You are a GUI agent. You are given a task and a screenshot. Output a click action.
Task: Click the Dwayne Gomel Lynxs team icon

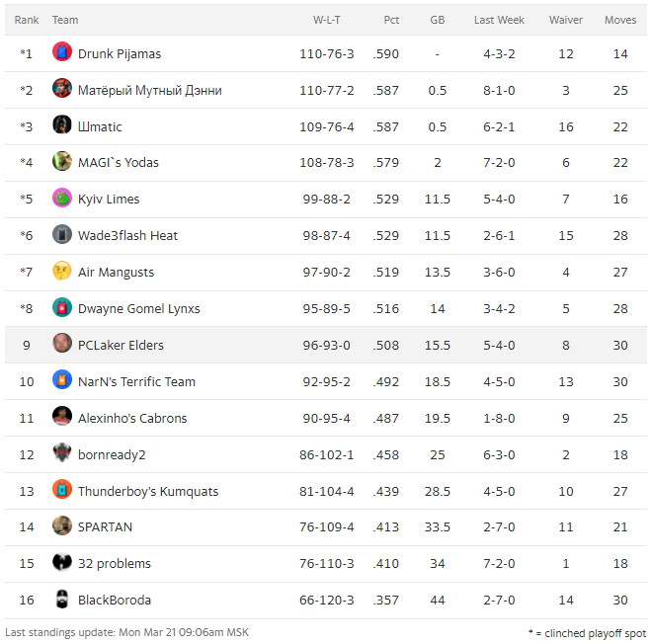click(x=62, y=308)
